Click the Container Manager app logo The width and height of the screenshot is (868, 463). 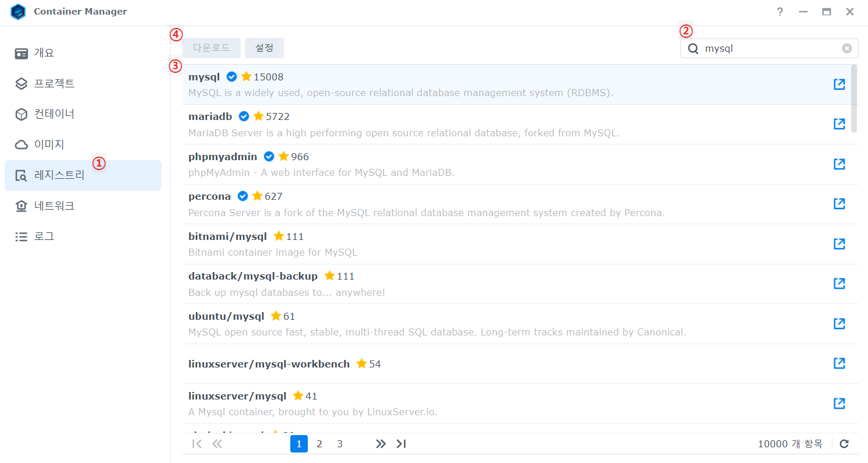click(x=19, y=12)
